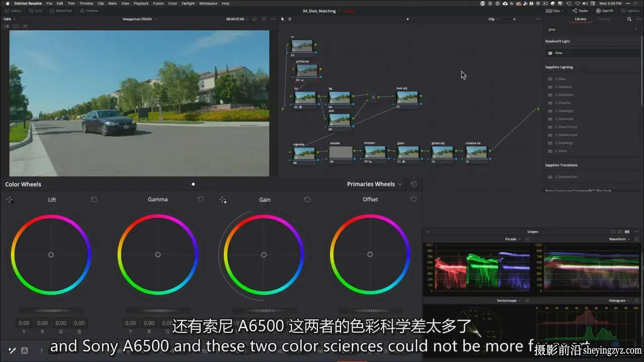Viewport: 644px width, 362px height.
Task: Switch scopes to single-view layout
Action: (x=613, y=232)
